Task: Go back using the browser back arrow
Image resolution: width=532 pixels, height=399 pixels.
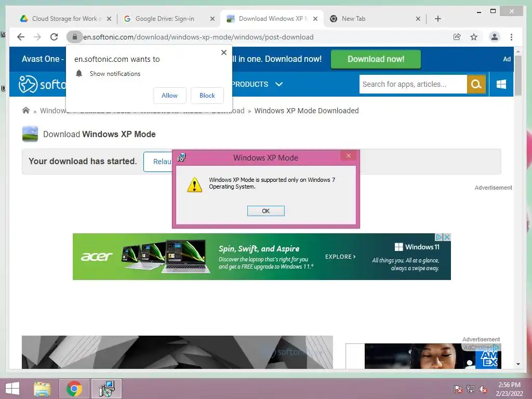Action: 21,37
